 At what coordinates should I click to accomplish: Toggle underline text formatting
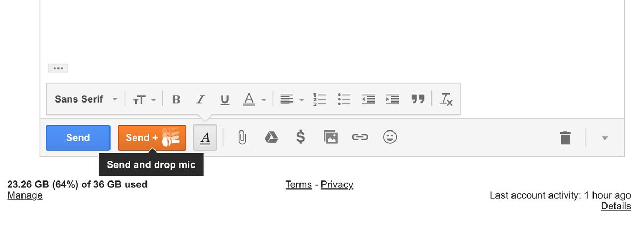pos(225,99)
